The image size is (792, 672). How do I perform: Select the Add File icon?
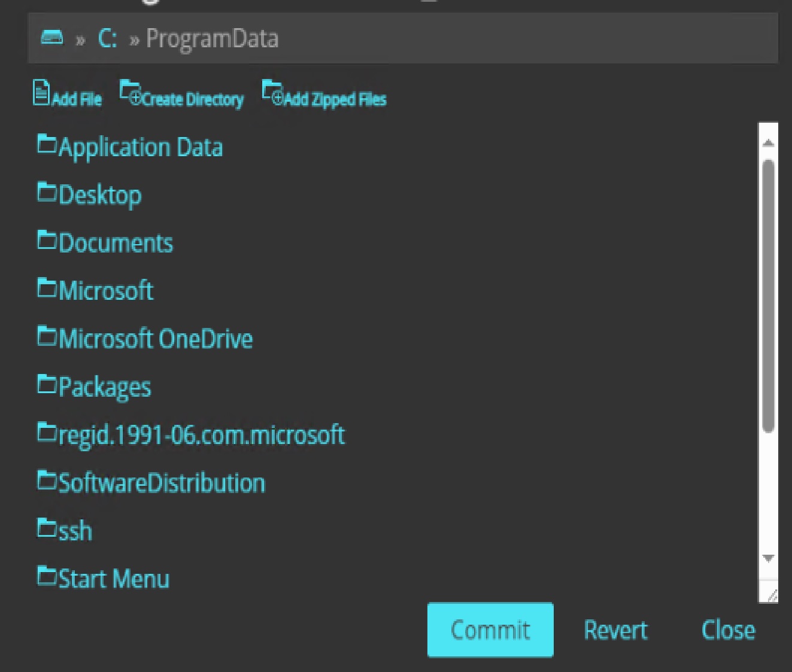coord(40,93)
